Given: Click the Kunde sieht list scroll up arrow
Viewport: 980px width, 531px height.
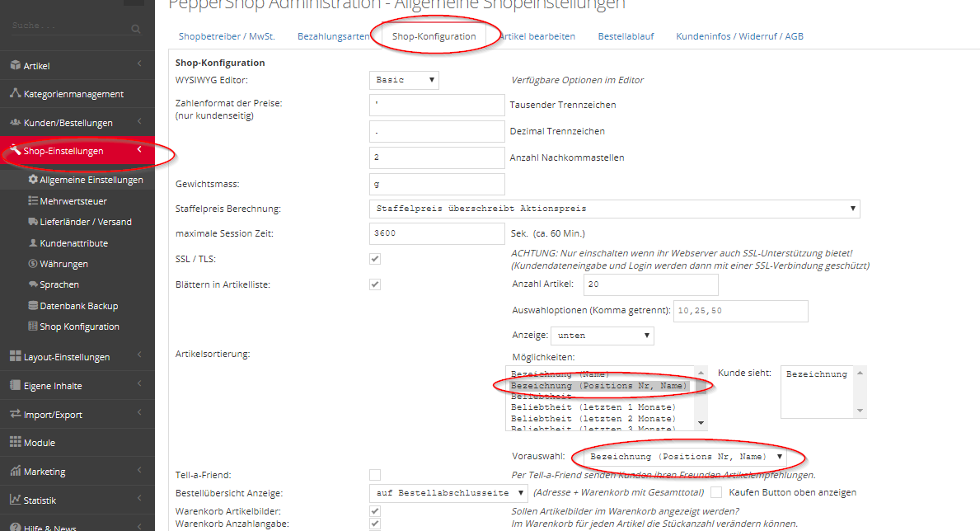Looking at the screenshot, I should [x=860, y=373].
